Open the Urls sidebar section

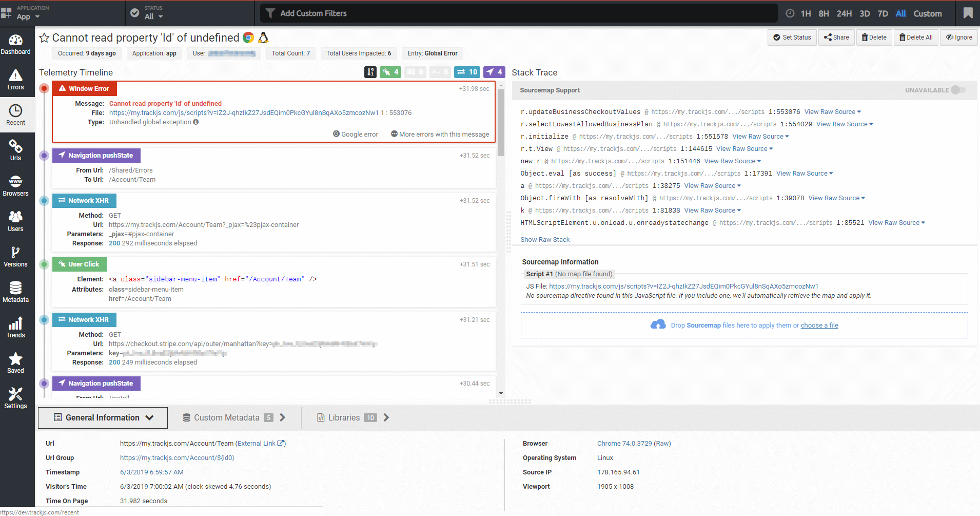[15, 150]
